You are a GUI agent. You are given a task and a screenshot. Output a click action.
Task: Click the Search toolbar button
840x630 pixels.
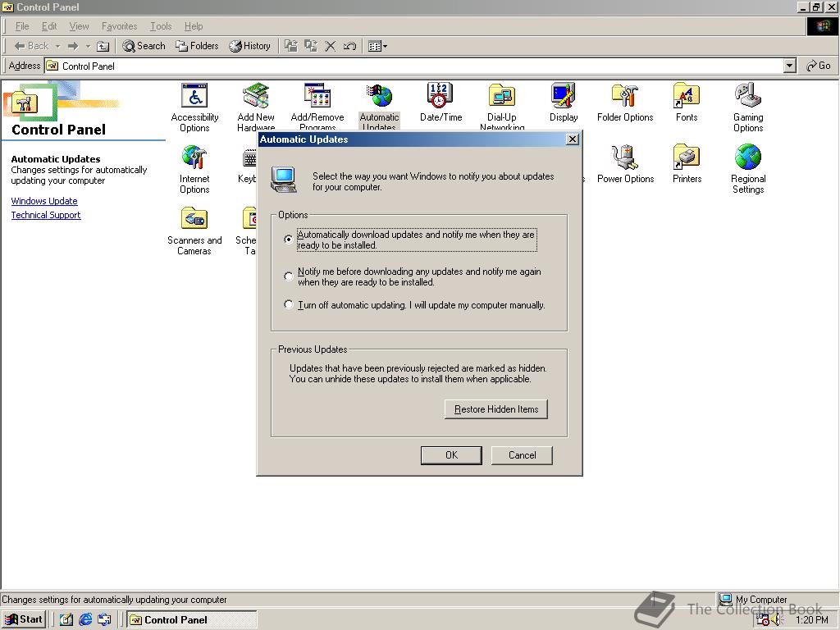coord(144,46)
